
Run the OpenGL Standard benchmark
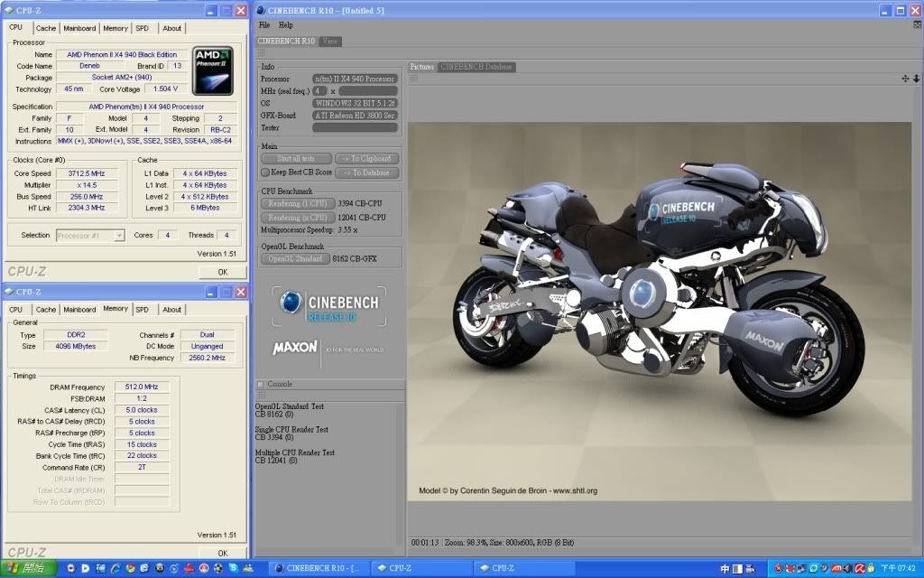[295, 259]
